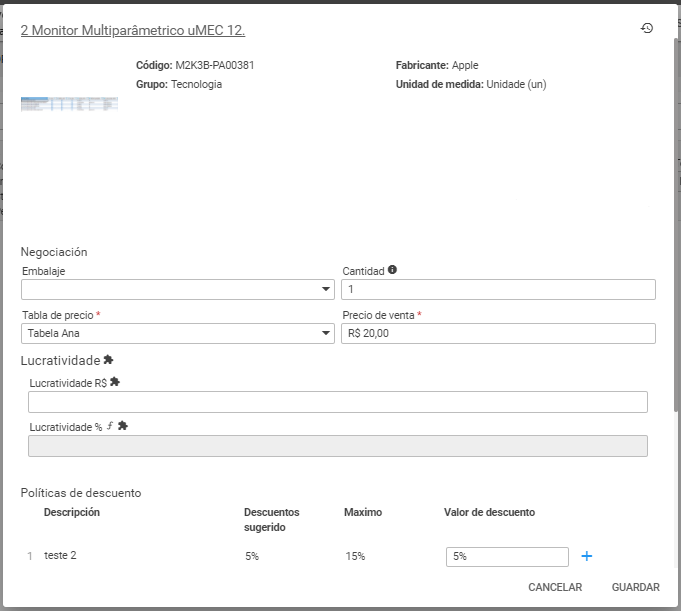Click the CANCELAR button
Screen dimensions: 682x611
tap(555, 587)
